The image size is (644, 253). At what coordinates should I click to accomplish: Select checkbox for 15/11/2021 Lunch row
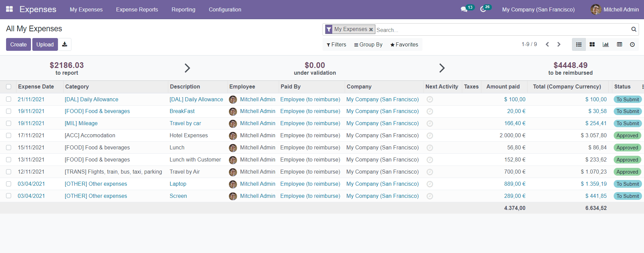point(9,148)
